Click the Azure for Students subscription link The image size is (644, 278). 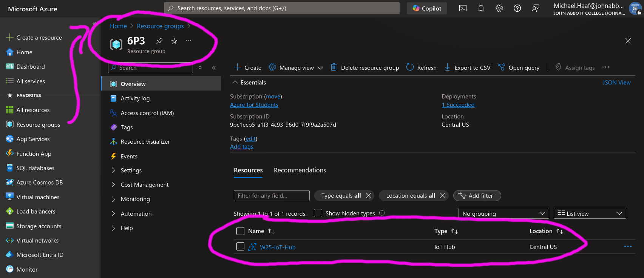point(254,105)
